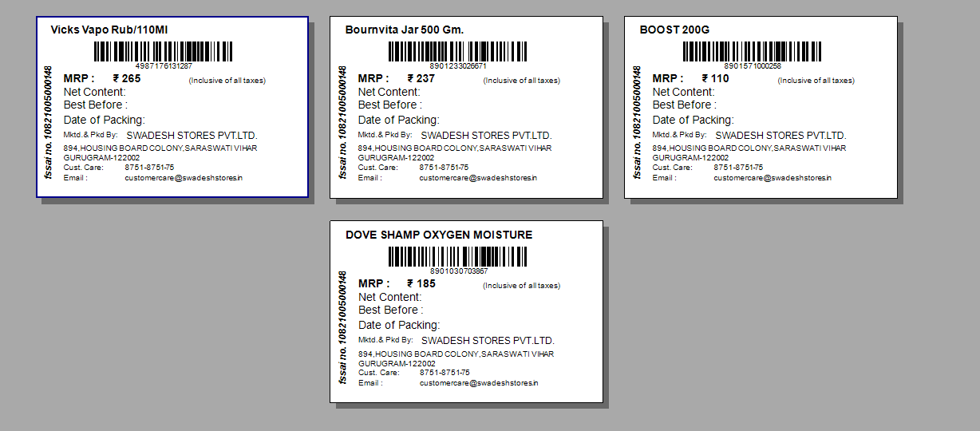Click the customer care email on Bournvita label
Image resolution: width=980 pixels, height=431 pixels.
coord(478,178)
